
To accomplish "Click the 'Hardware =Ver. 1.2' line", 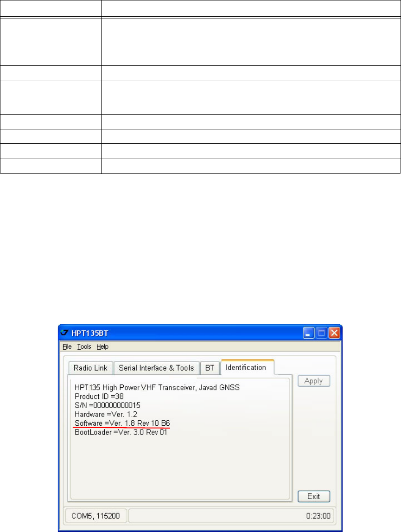I will [x=106, y=414].
